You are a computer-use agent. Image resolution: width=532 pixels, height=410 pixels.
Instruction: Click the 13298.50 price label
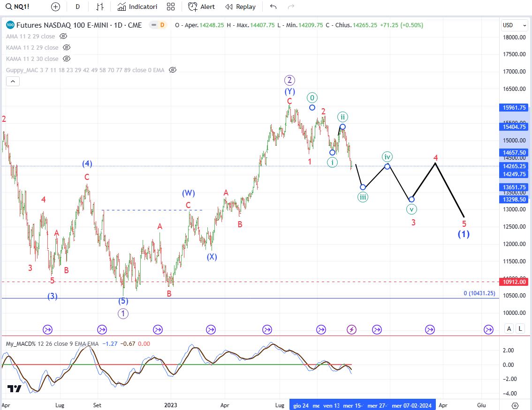click(514, 199)
